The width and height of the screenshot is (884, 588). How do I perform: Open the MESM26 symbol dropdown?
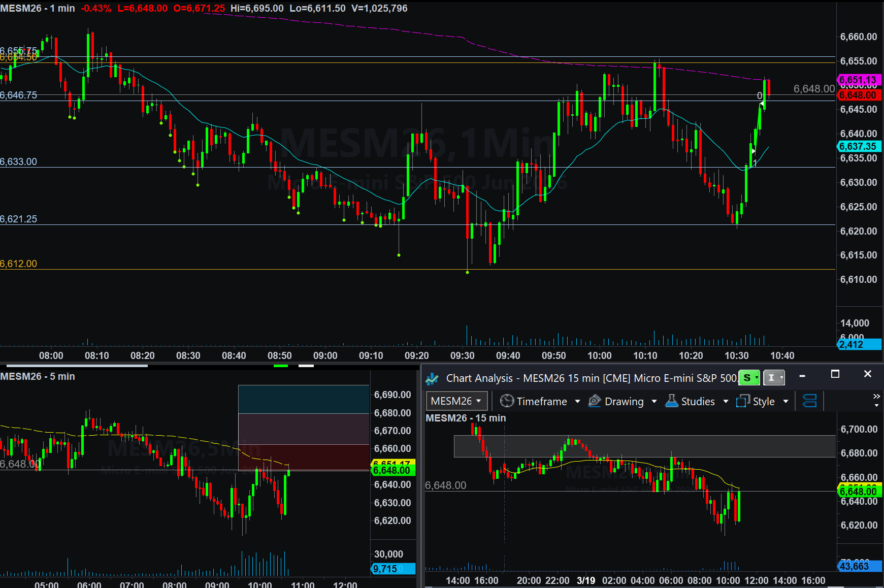pos(456,401)
